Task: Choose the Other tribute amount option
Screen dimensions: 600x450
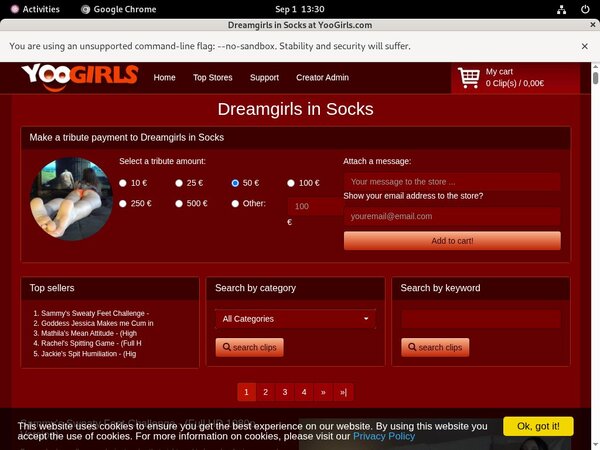Action: pos(235,203)
